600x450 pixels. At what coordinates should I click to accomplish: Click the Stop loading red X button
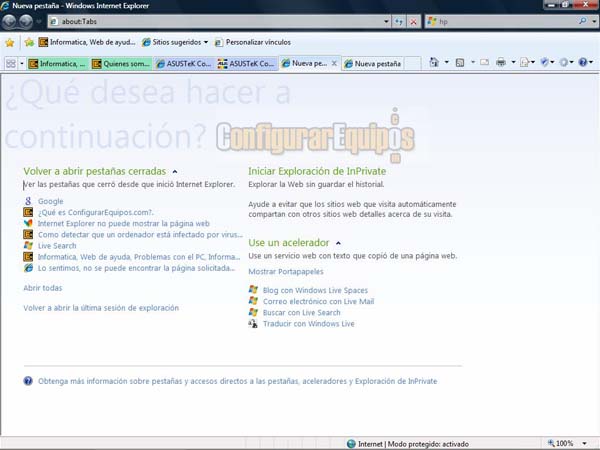pyautogui.click(x=413, y=22)
